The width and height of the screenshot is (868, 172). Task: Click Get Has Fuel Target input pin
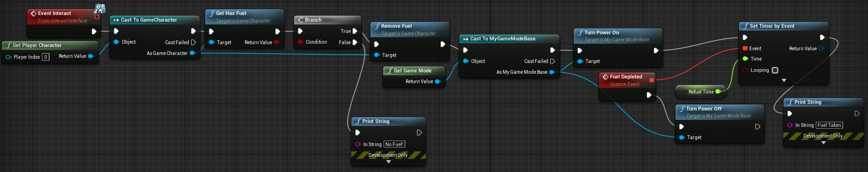(x=211, y=42)
